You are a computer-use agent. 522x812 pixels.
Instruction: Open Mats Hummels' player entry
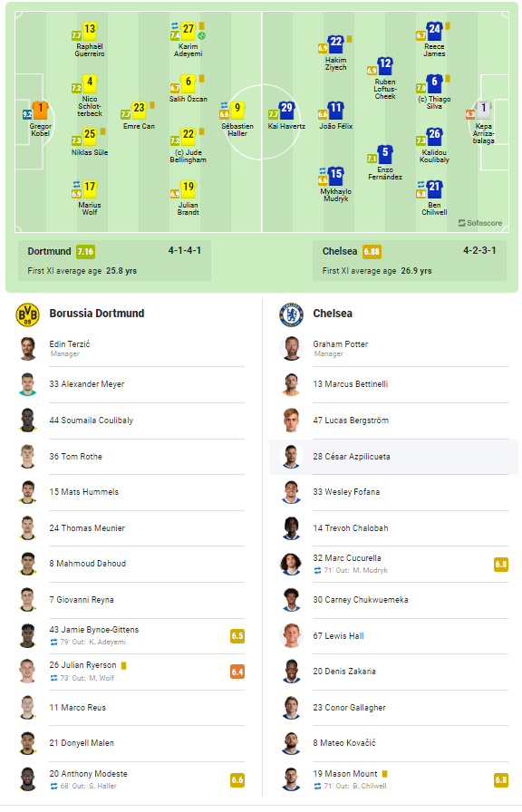pos(132,492)
